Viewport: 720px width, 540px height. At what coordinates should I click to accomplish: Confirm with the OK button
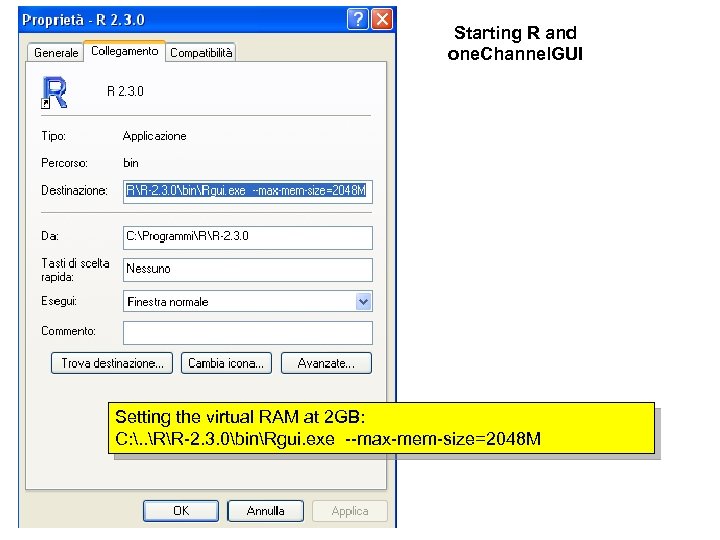(181, 511)
